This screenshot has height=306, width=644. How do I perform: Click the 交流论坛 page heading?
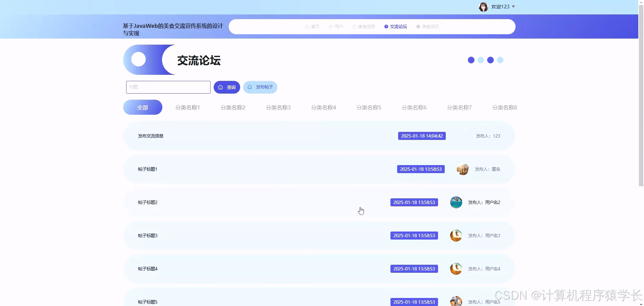coord(199,60)
